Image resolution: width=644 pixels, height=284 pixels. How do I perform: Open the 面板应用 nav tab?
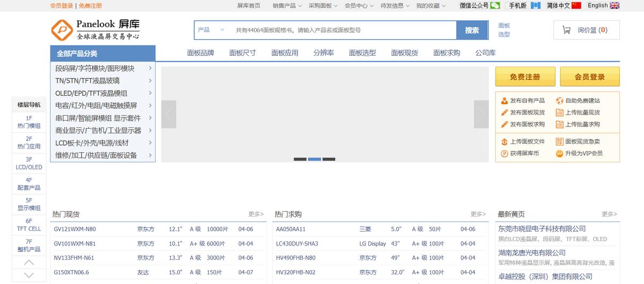click(x=285, y=53)
